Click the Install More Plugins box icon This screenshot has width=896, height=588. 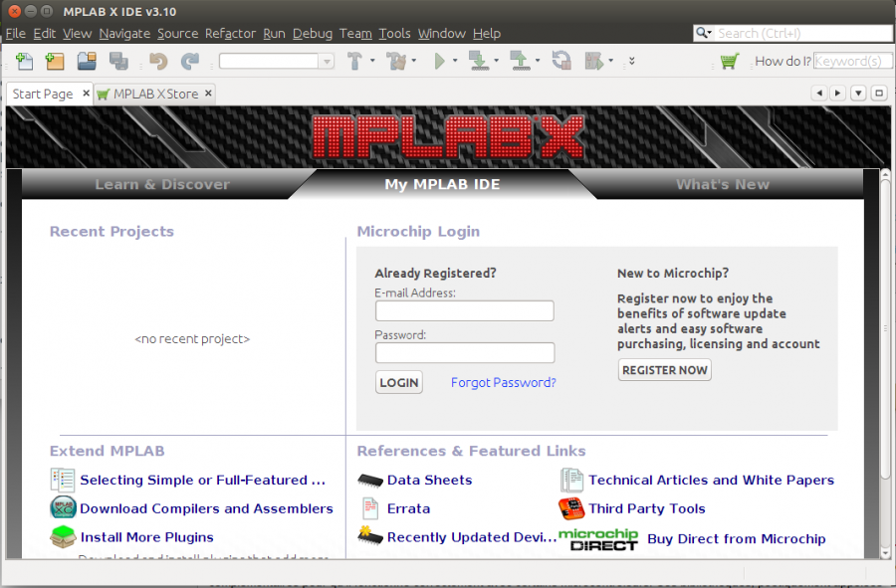(63, 536)
